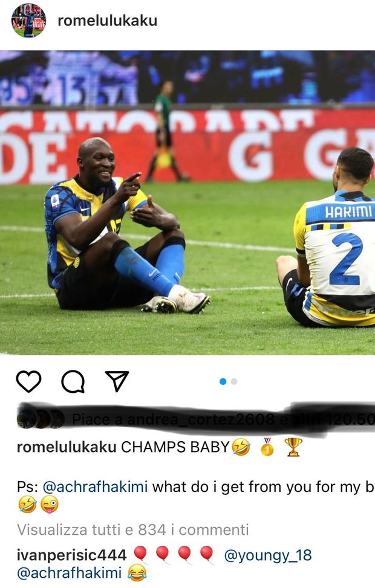The image size is (375, 588).
Task: Tap the liker avatars beside likes line
Action: [x=41, y=419]
